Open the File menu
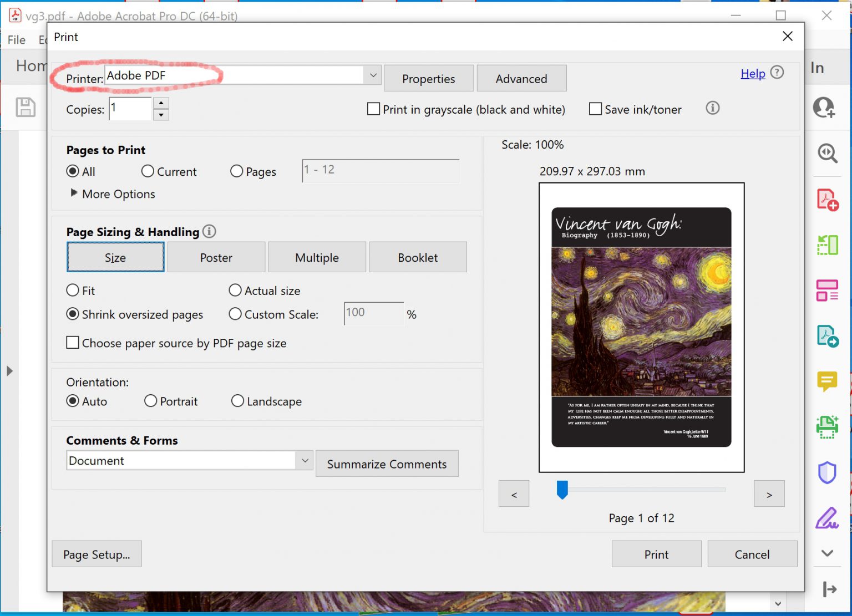 [16, 39]
